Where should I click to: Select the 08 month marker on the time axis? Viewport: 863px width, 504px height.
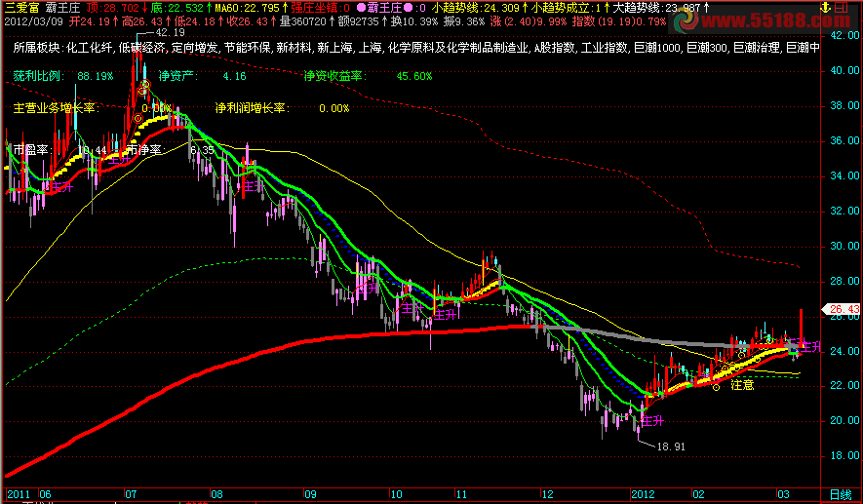coord(218,493)
